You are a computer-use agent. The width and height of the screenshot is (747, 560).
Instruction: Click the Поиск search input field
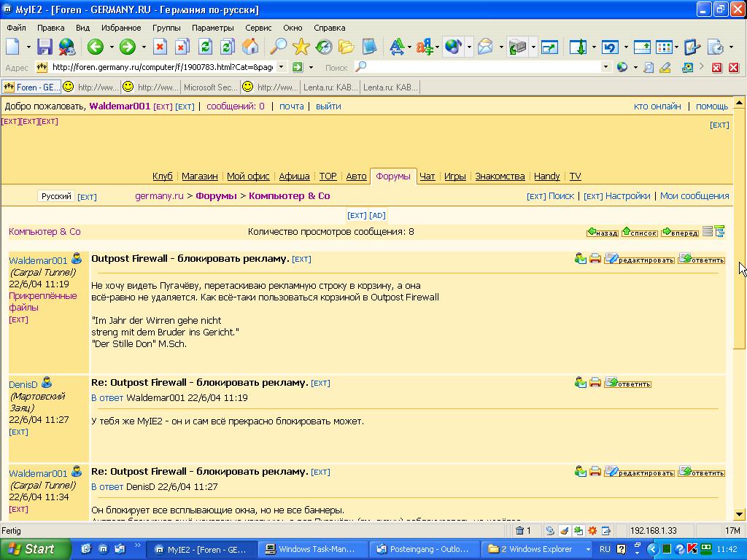484,67
